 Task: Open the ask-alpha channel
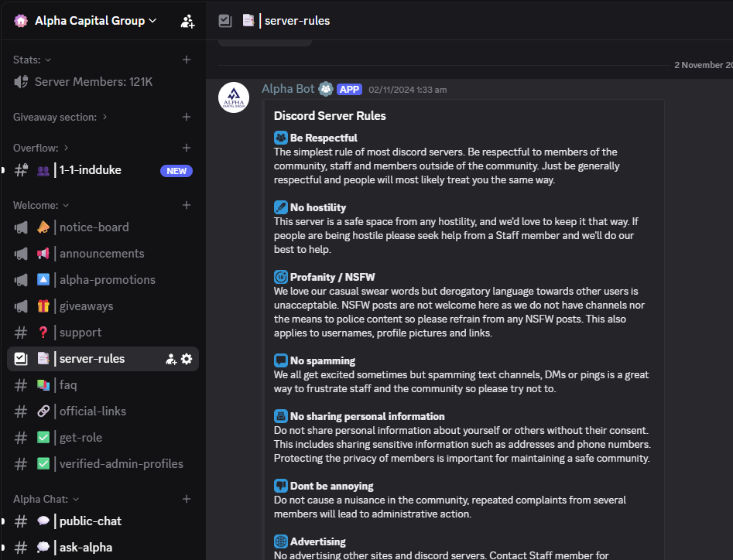[x=103, y=548]
